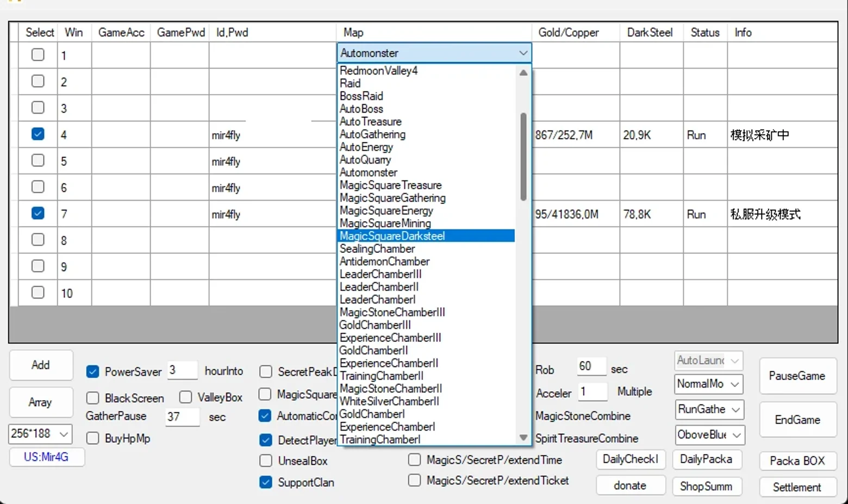
Task: Click the dropdown list's scroll-down arrow
Action: click(x=523, y=438)
